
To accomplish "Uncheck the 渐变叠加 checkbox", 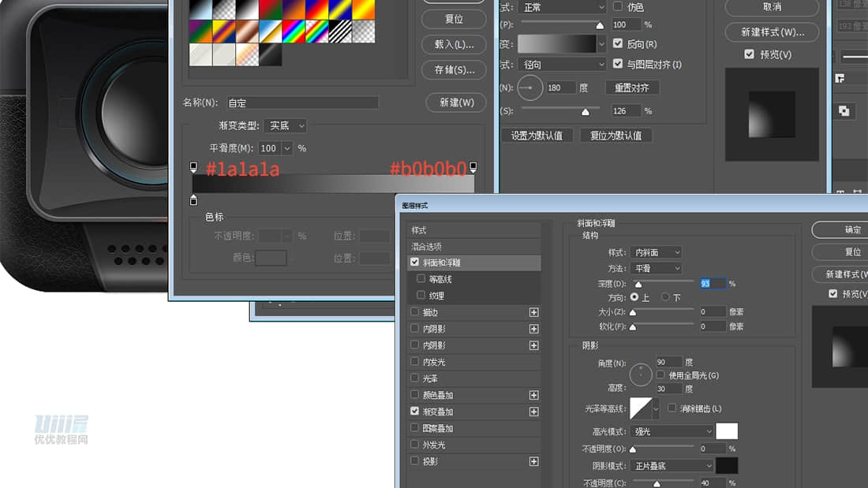I will coord(414,411).
